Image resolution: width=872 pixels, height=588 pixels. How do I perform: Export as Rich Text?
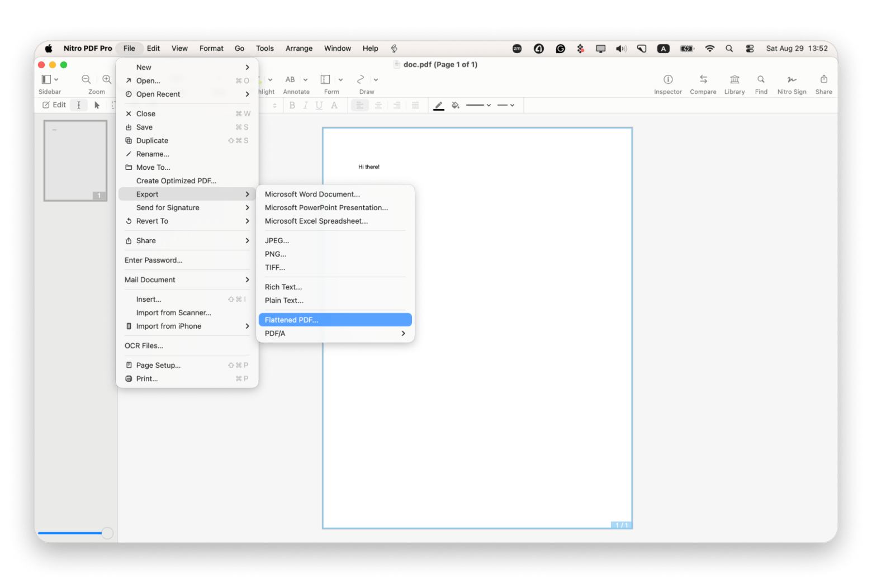(x=335, y=287)
